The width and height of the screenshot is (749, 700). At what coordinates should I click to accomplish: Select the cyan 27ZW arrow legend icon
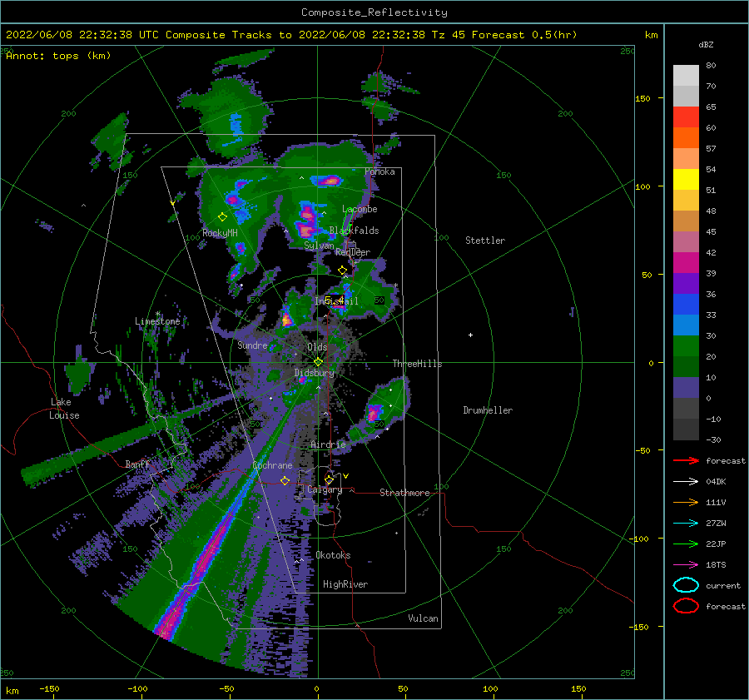point(686,524)
